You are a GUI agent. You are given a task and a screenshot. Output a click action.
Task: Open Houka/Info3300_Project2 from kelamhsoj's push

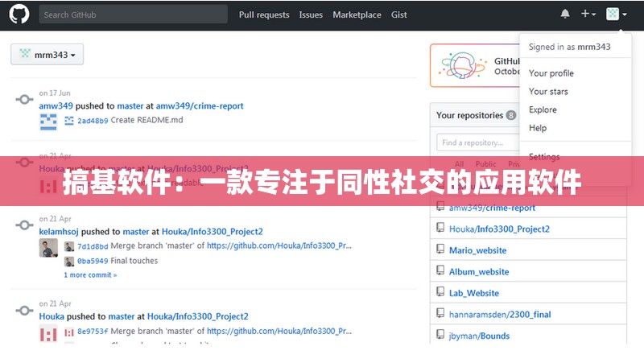[x=212, y=232]
